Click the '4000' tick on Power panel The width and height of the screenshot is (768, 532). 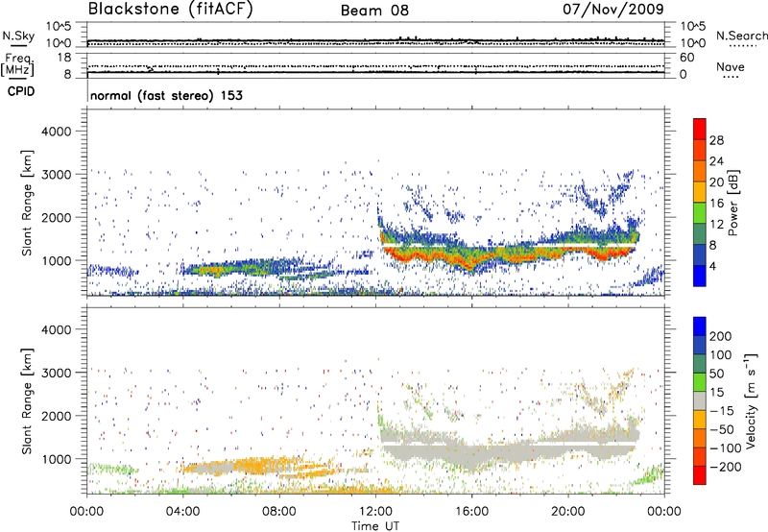pyautogui.click(x=56, y=132)
